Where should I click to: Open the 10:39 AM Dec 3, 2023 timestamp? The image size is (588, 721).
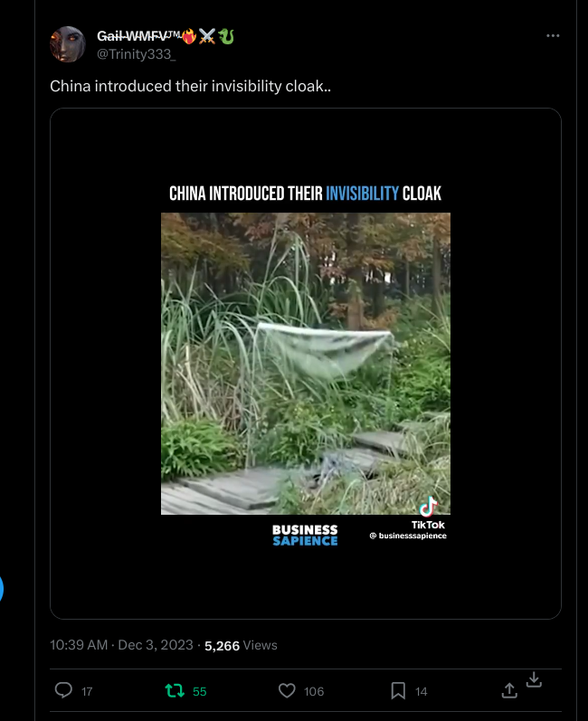pyautogui.click(x=121, y=645)
